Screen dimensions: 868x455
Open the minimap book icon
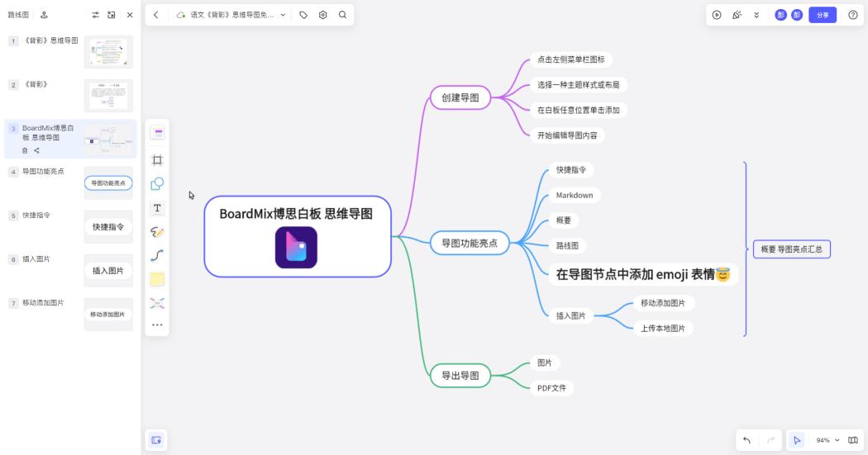pyautogui.click(x=853, y=440)
